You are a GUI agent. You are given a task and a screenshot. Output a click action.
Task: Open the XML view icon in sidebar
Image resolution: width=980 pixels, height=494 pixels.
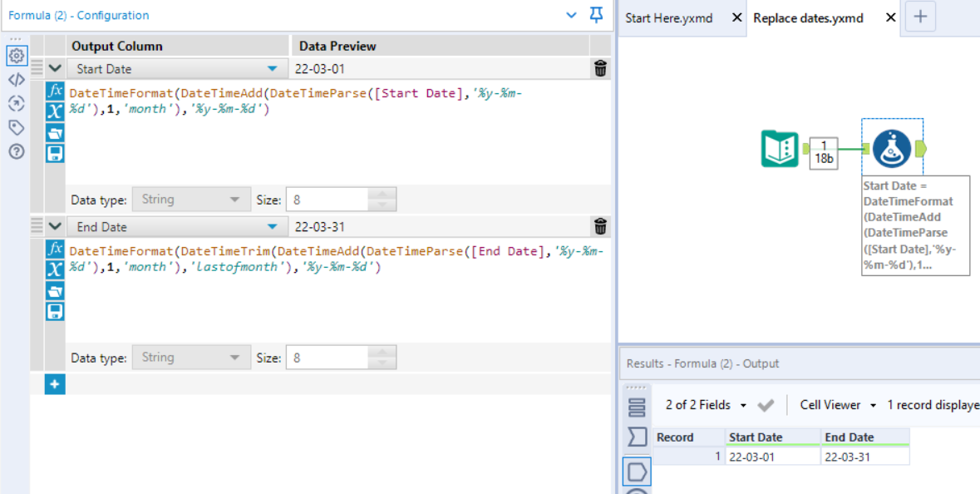(16, 80)
